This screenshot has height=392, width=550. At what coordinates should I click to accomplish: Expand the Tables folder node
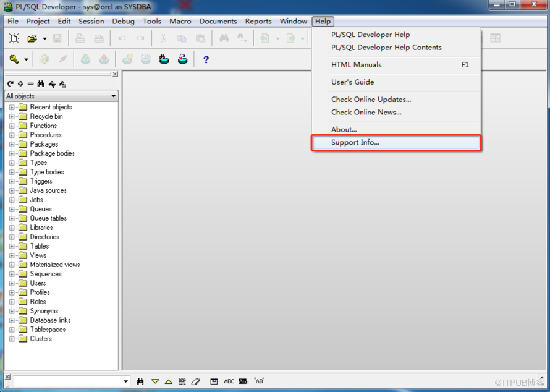pyautogui.click(x=12, y=246)
